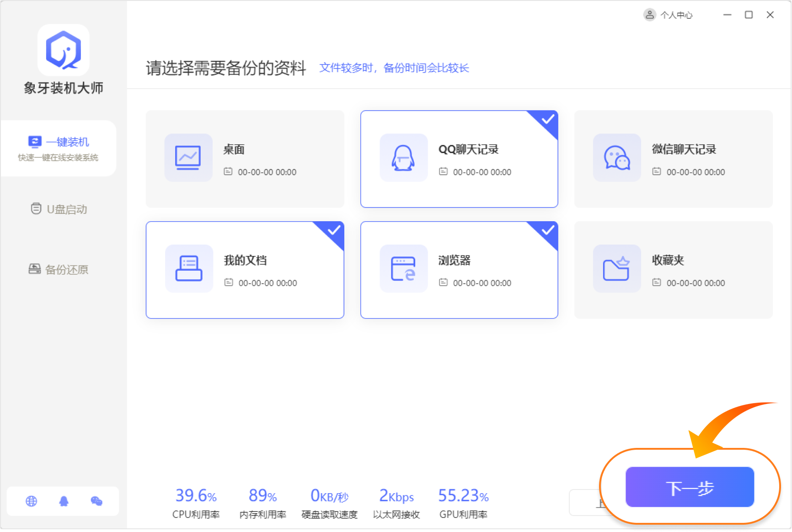792x532 pixels.
Task: Select the 一键装机 sidebar tab
Action: [59, 148]
